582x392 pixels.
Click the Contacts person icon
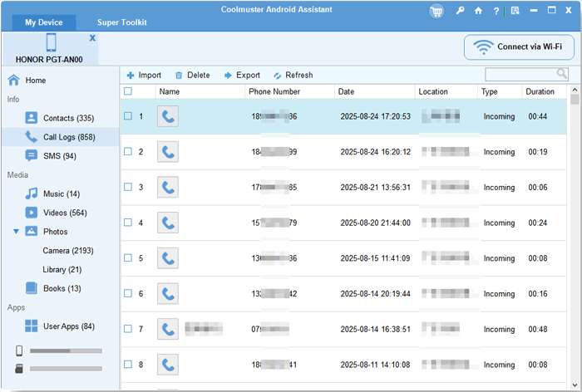(32, 118)
